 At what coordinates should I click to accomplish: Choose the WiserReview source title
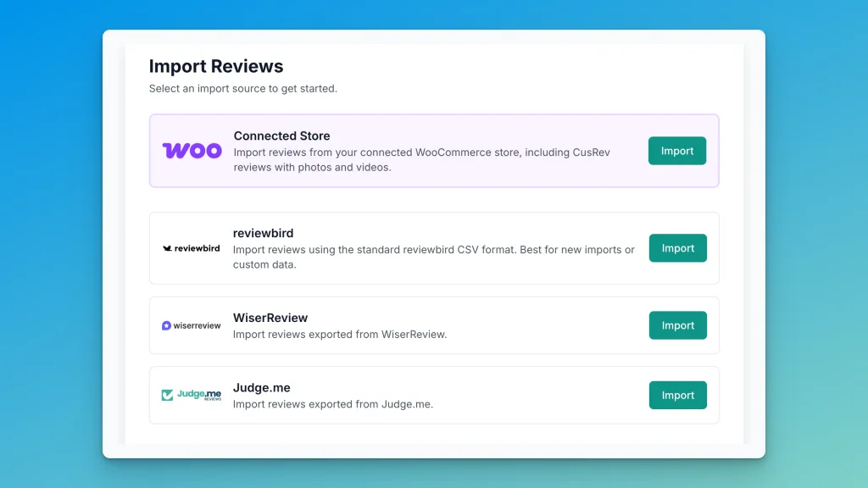270,318
